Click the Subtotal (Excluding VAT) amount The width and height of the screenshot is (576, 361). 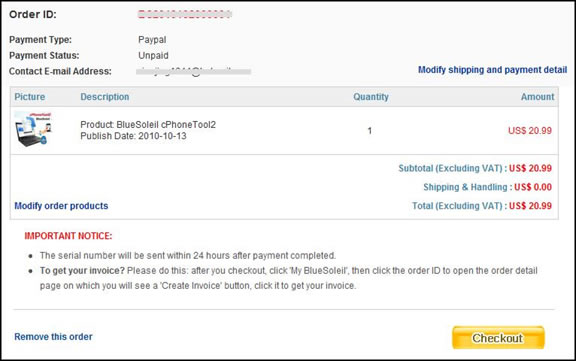click(x=530, y=168)
